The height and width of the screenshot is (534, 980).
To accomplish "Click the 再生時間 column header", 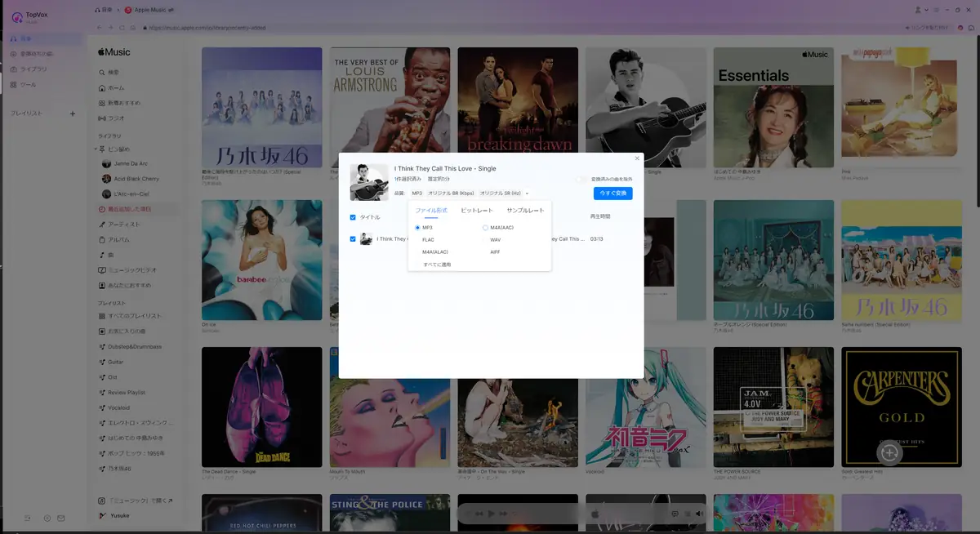I will point(599,216).
